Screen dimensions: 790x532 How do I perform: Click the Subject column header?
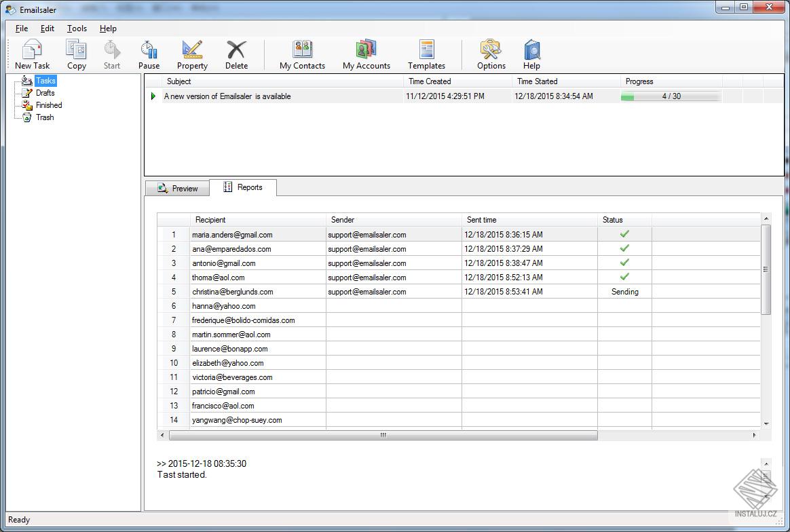pyautogui.click(x=282, y=81)
